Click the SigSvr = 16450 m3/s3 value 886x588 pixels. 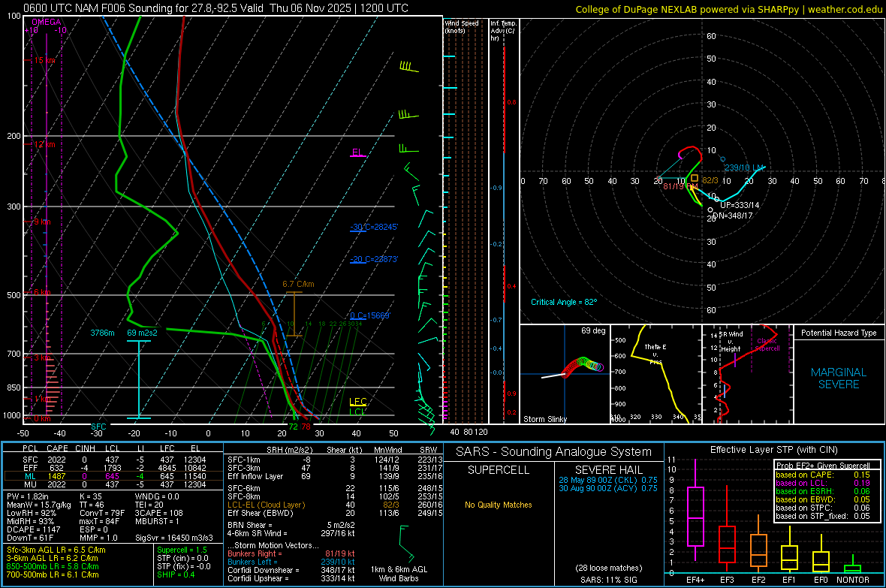coord(174,538)
